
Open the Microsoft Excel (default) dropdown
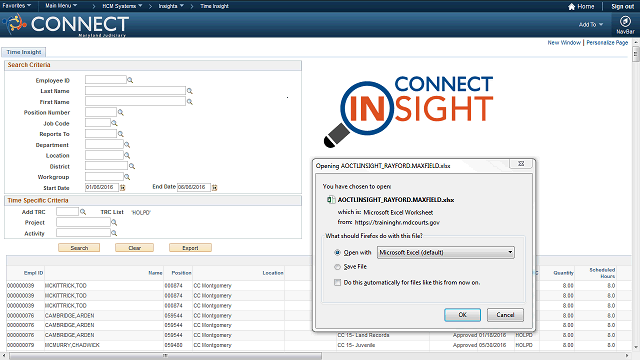point(446,252)
